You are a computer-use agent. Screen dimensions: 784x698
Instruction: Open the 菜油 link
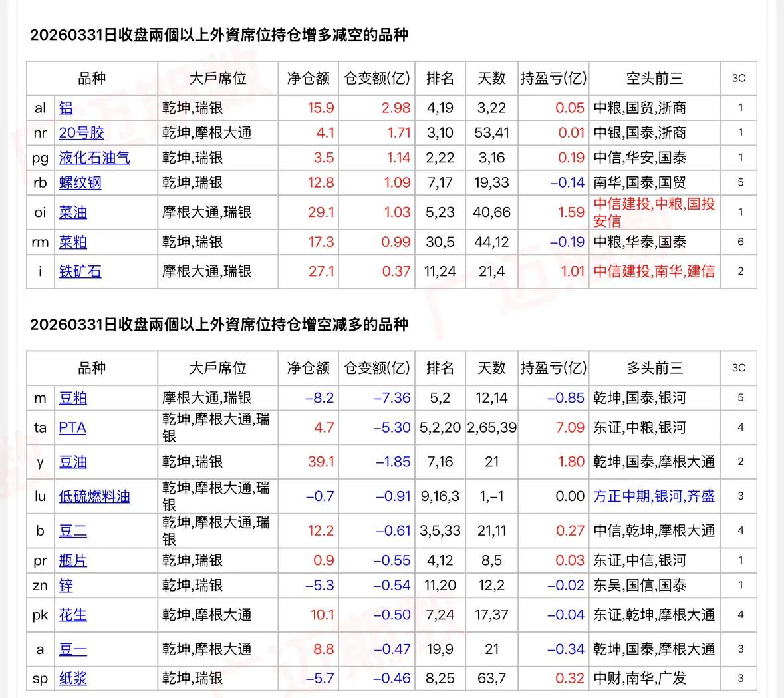tap(72, 213)
